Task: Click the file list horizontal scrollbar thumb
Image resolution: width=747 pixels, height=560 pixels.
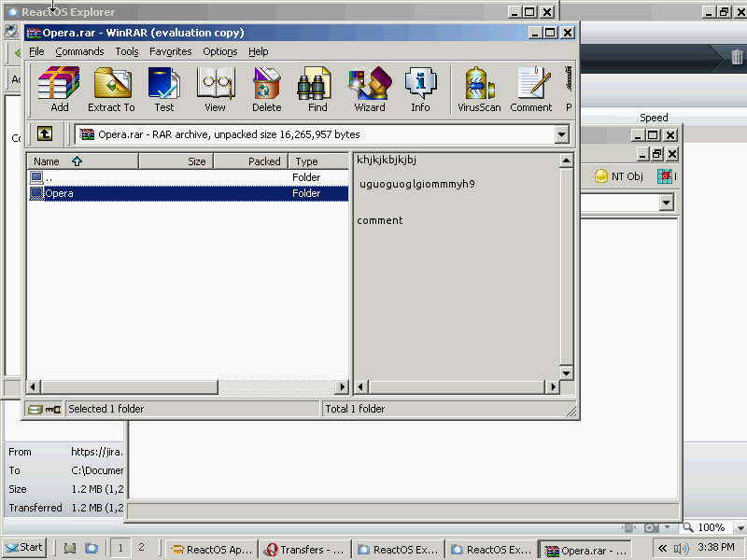Action: [129, 387]
